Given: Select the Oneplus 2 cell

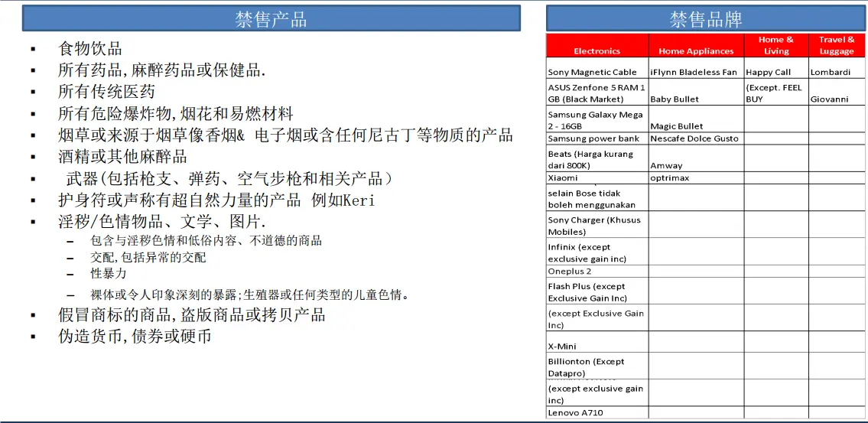Looking at the screenshot, I should [570, 271].
